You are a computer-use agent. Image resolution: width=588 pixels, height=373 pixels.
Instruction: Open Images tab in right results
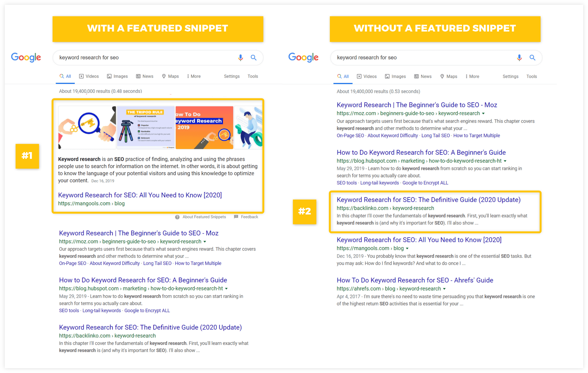click(x=395, y=76)
